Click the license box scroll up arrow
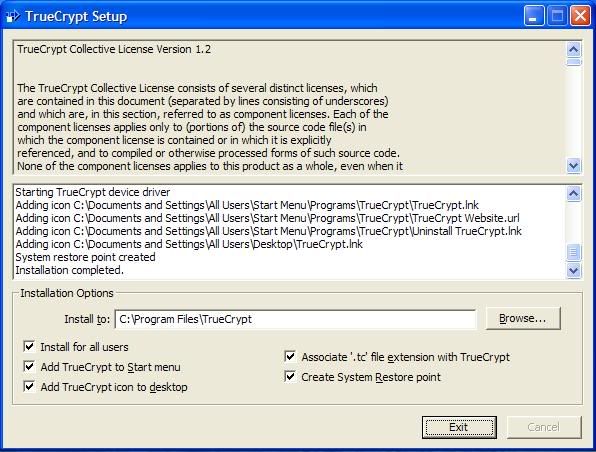596x452 pixels. pos(574,49)
